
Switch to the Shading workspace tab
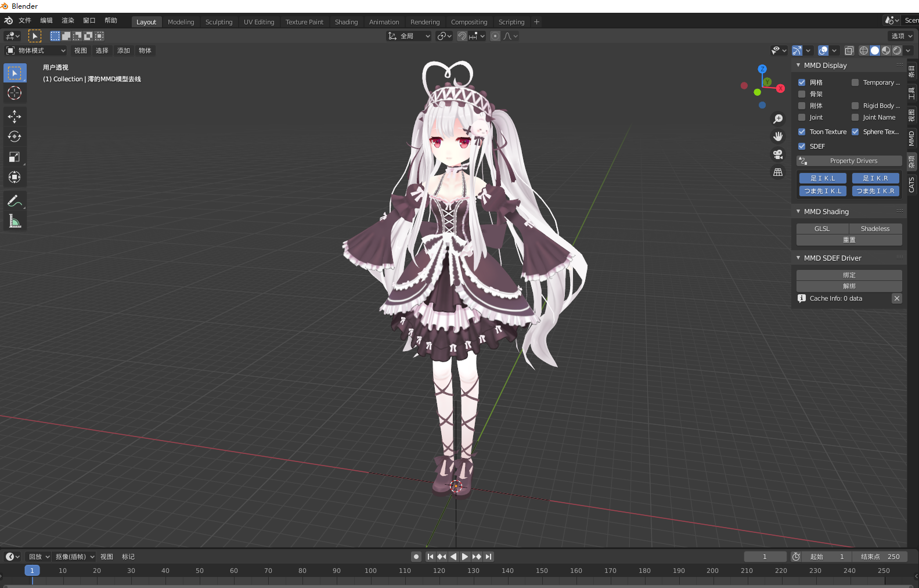347,22
